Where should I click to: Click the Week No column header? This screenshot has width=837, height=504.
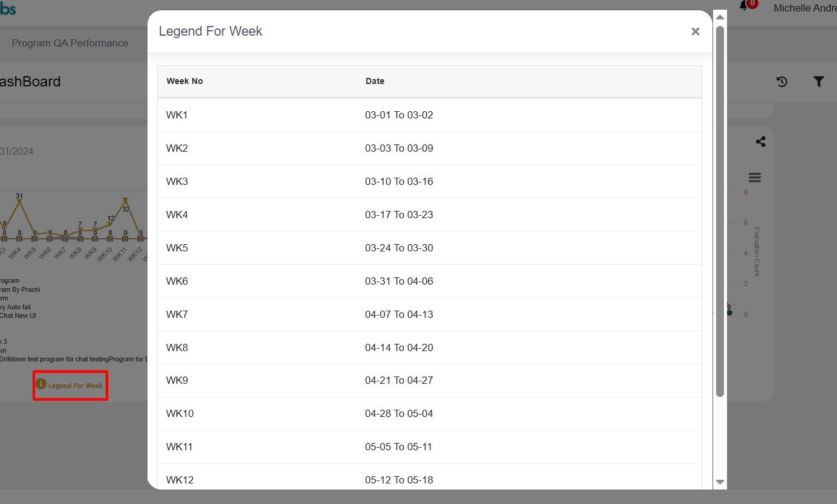point(185,81)
